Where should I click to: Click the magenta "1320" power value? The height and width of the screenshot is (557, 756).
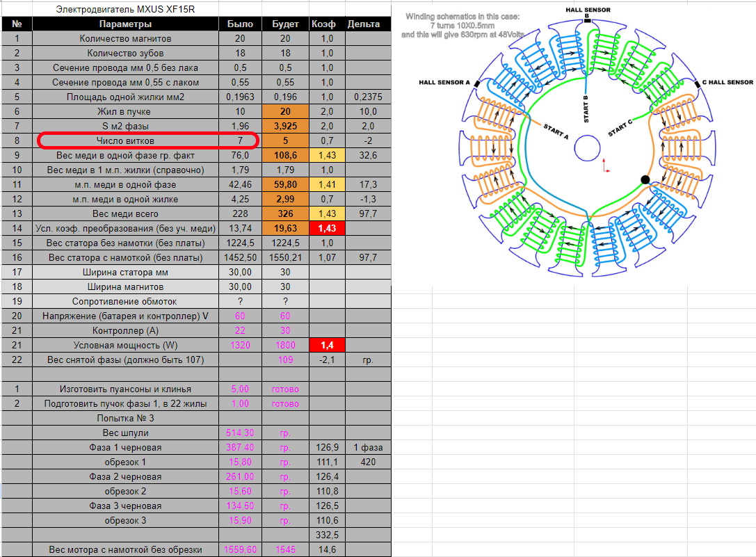240,345
